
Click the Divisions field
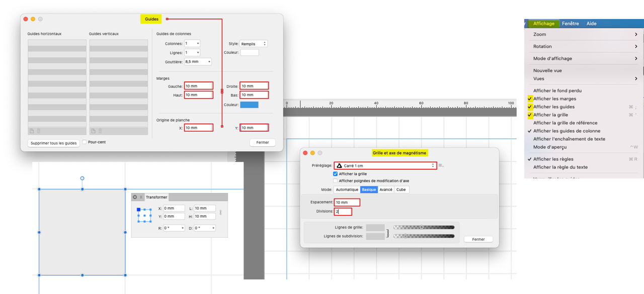point(343,212)
